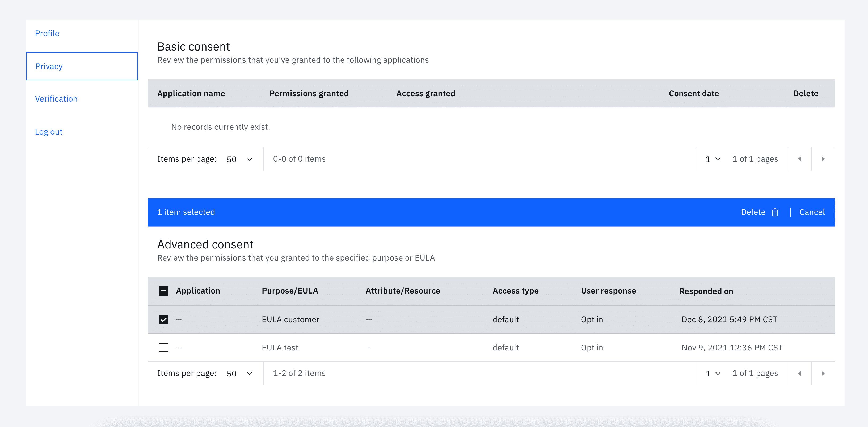This screenshot has height=427, width=868.
Task: Click 'Dec 8, 2021 5:49 PM CST' date
Action: point(729,319)
